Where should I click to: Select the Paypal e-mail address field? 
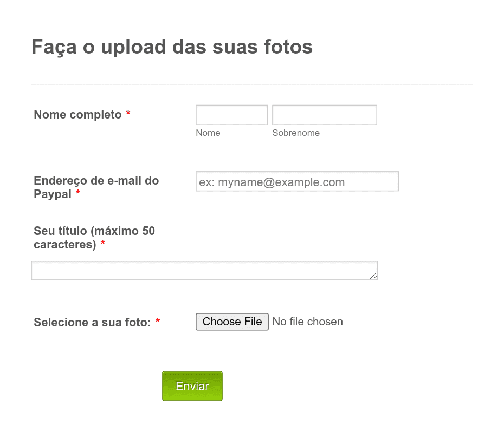coord(297,181)
